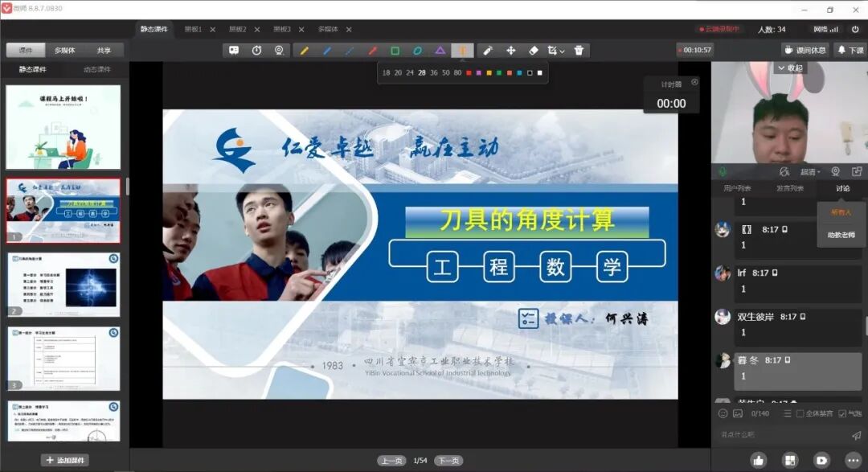868x472 pixels.
Task: Select the 课件 sidebar tab
Action: click(26, 51)
